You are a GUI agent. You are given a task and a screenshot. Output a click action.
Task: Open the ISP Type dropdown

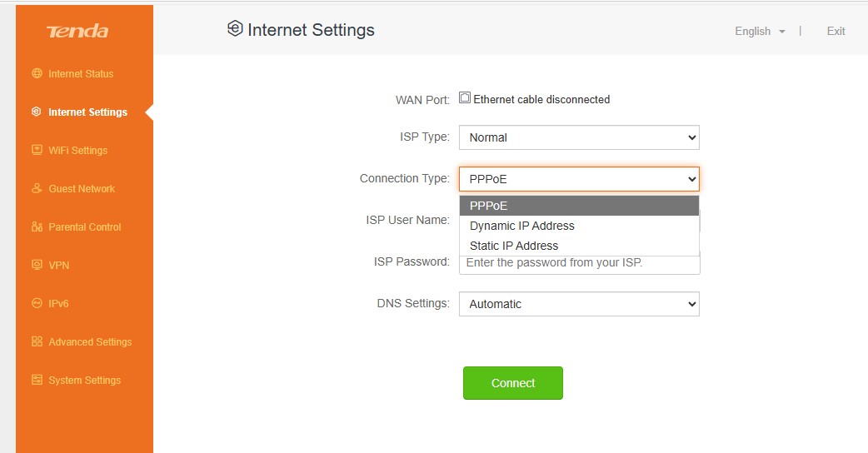tap(579, 137)
